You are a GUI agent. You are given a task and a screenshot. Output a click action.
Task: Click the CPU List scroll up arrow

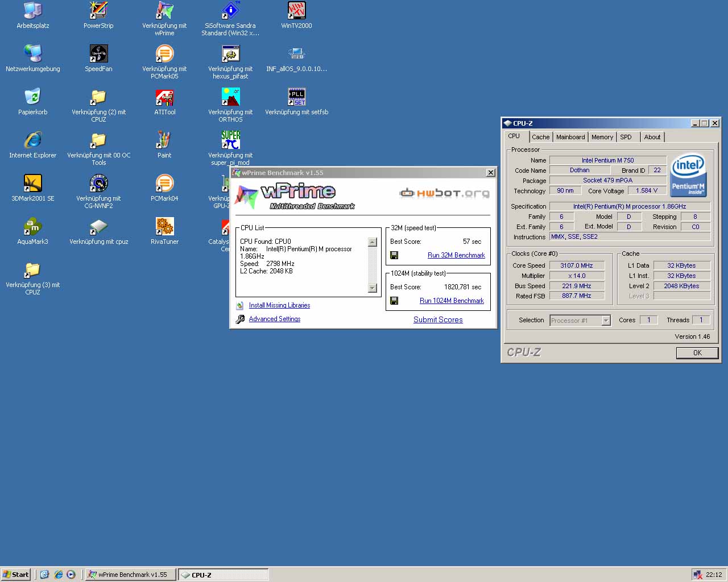[x=373, y=242]
